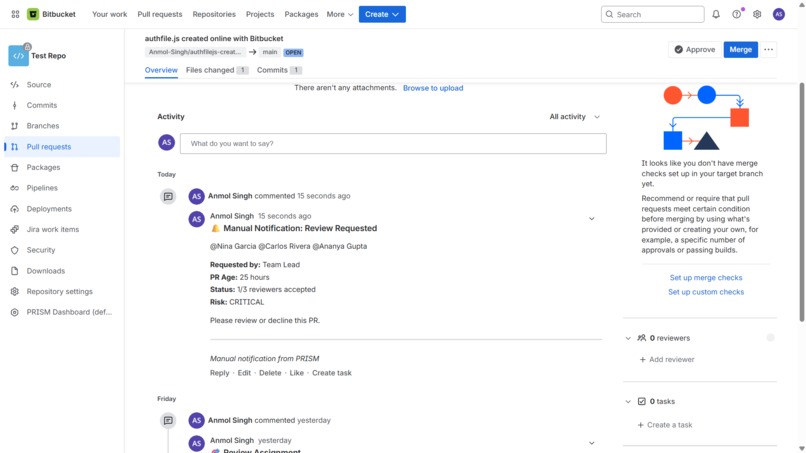
Task: Click the source branch Anmol-Singh/authfilejs-creat label
Action: pos(195,52)
